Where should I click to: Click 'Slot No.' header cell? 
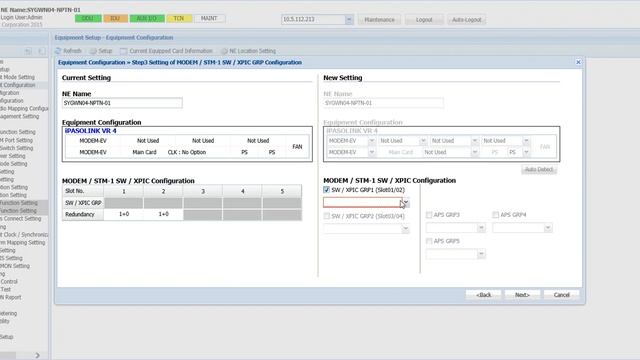83,191
